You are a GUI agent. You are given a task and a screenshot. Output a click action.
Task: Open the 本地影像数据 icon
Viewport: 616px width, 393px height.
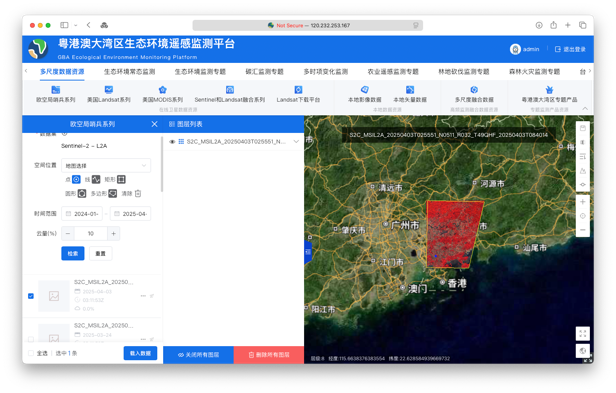[365, 90]
